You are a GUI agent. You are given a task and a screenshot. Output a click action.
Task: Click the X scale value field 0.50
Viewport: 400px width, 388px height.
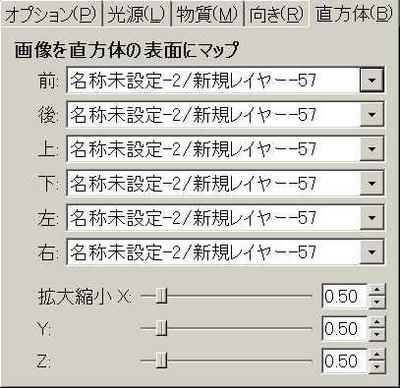pyautogui.click(x=345, y=296)
